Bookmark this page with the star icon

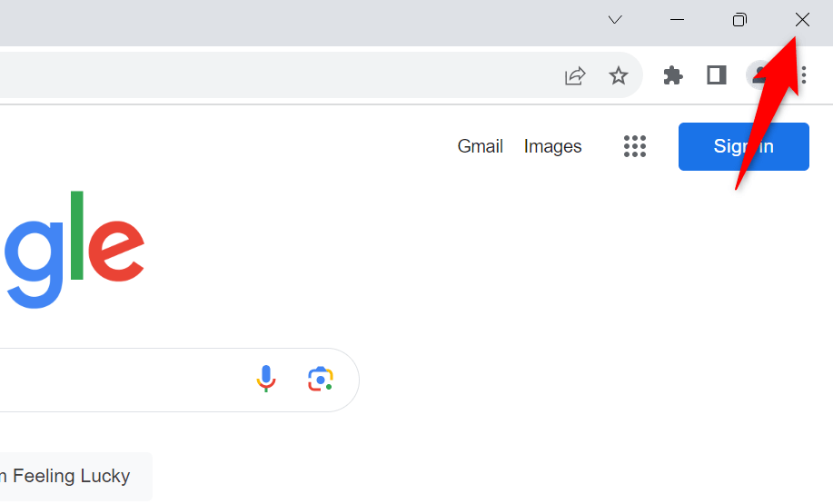[619, 76]
